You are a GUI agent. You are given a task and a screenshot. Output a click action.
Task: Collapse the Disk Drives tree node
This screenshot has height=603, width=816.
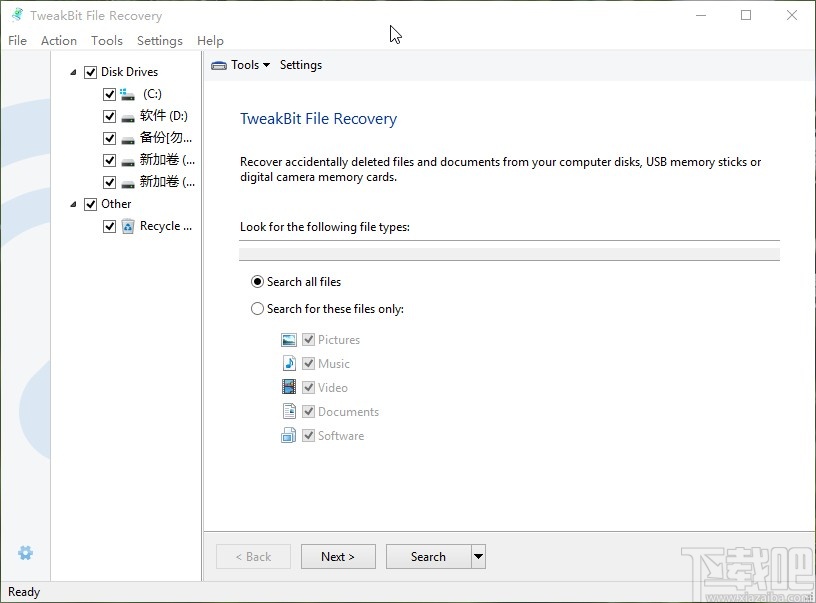pyautogui.click(x=73, y=72)
